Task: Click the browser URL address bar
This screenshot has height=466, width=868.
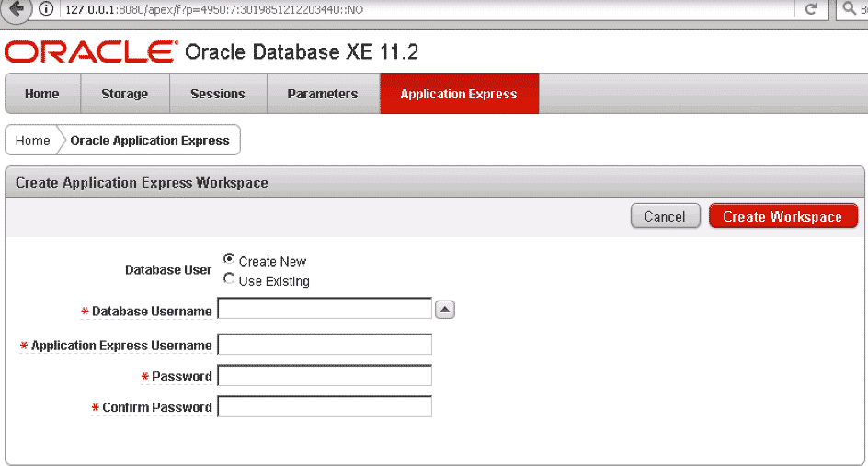Action: coord(427,9)
